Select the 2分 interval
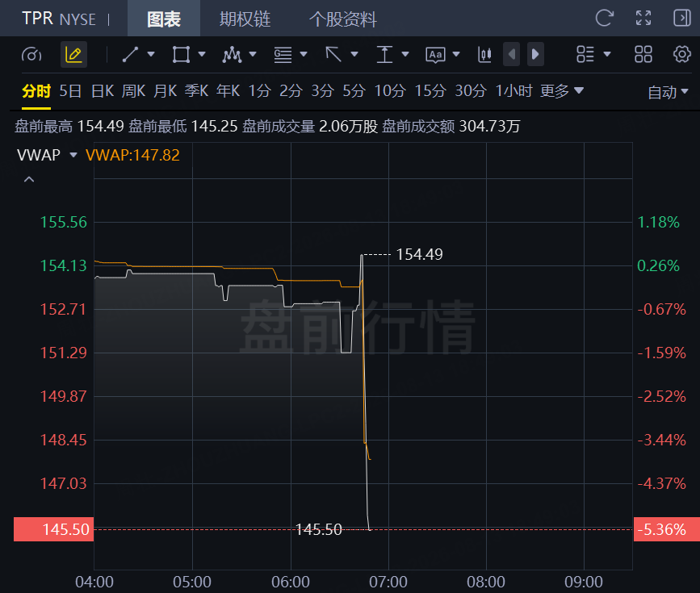700x593 pixels. (x=291, y=91)
